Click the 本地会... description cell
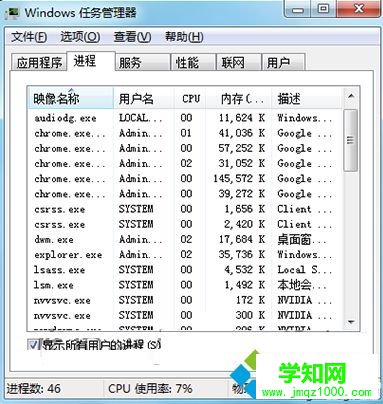 (x=302, y=285)
